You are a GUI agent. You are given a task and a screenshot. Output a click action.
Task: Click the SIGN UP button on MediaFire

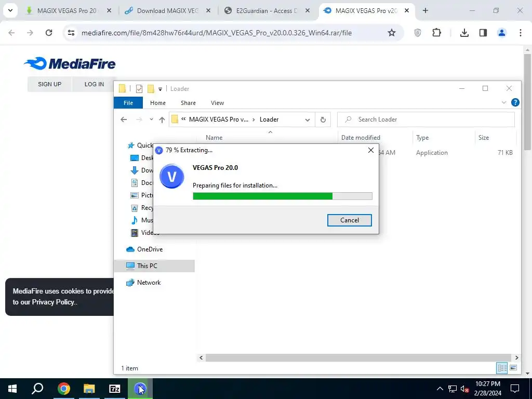[x=49, y=84]
